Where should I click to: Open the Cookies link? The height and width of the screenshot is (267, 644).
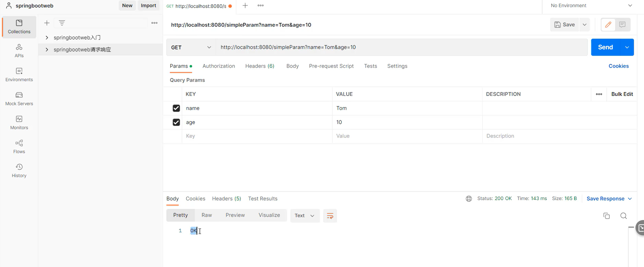point(618,66)
